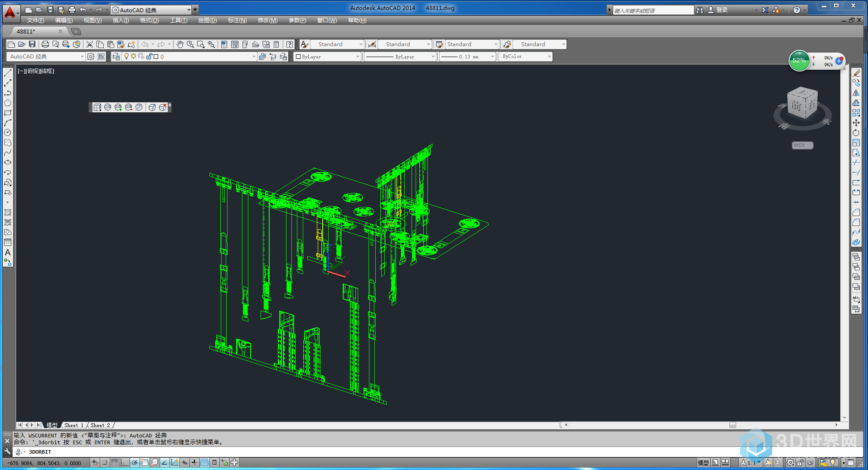868x470 pixels.
Task: Click the QuickCalc calculator icon
Action: [276, 44]
